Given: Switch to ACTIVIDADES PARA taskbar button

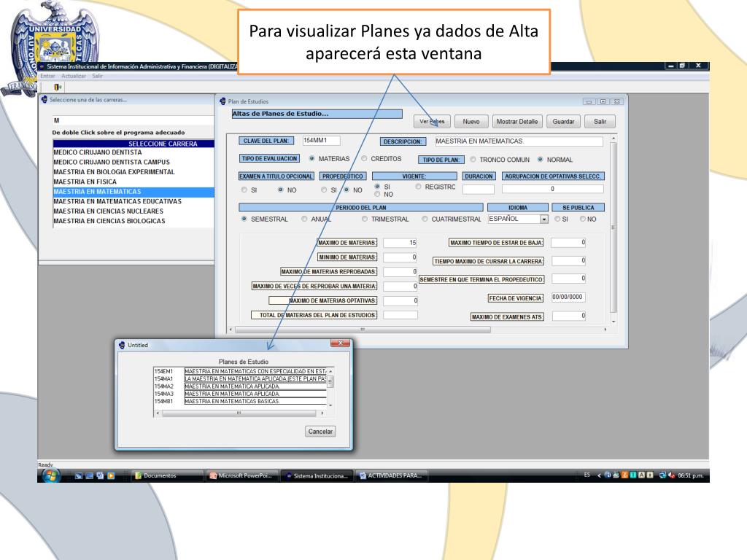Looking at the screenshot, I should click(391, 475).
